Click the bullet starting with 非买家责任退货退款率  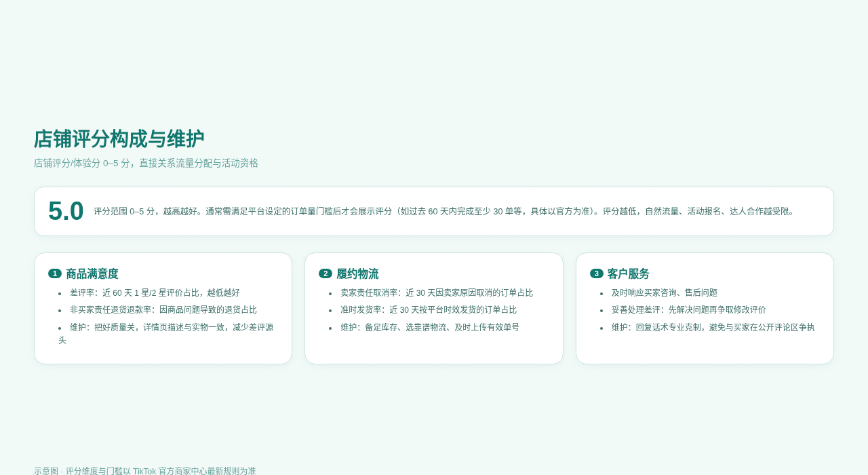pos(163,309)
